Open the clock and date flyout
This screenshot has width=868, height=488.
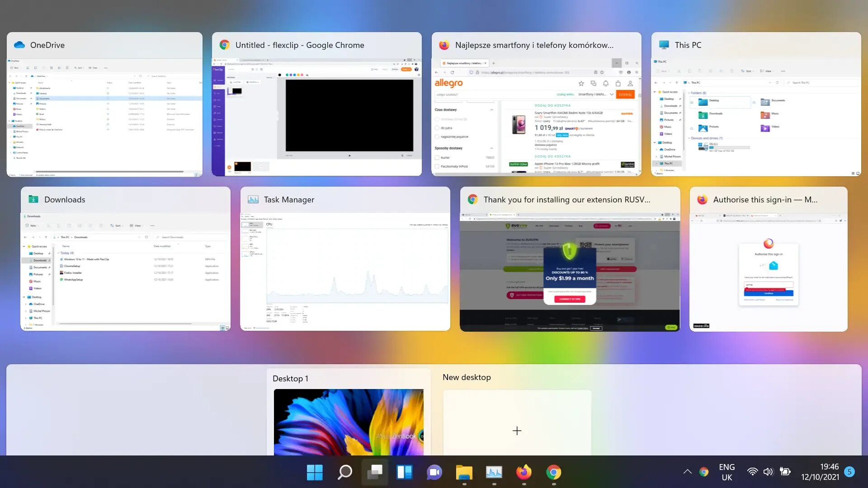(x=820, y=472)
